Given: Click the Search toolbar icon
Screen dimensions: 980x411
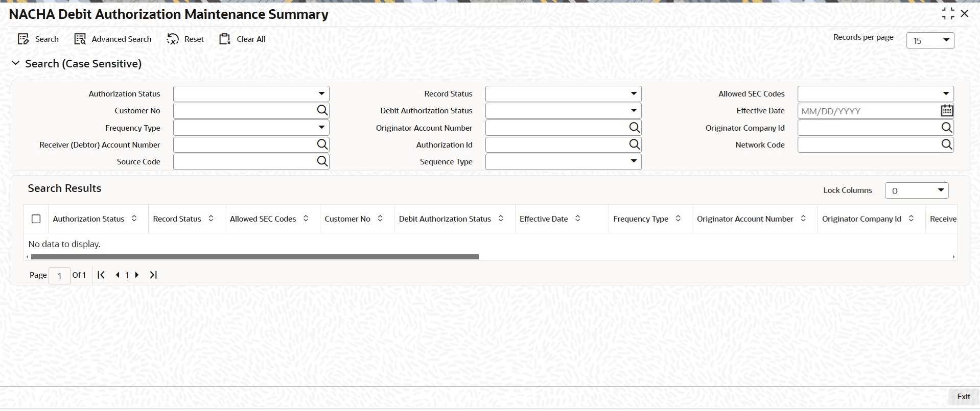Looking at the screenshot, I should 24,39.
